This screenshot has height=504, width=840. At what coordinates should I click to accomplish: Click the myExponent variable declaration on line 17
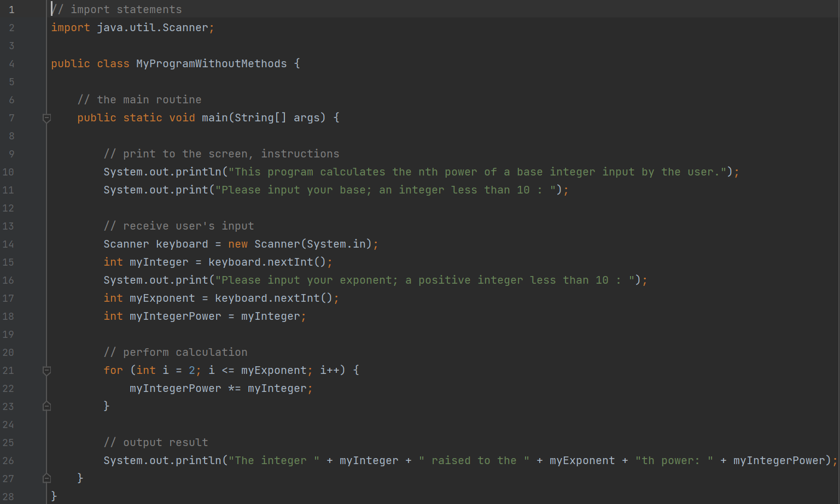point(162,298)
